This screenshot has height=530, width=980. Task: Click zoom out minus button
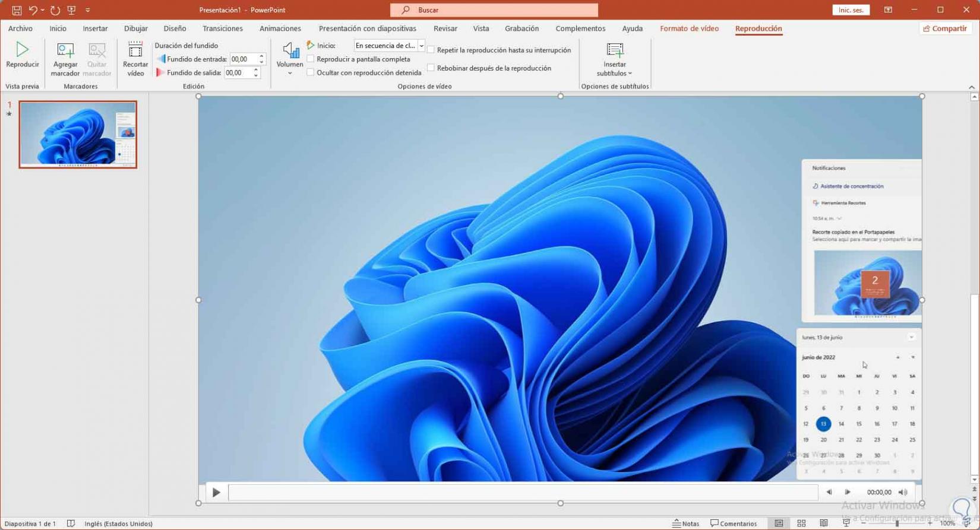coord(863,523)
